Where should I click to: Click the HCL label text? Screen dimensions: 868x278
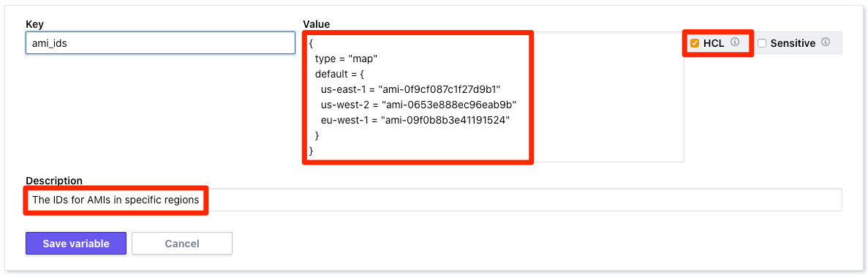tap(714, 42)
